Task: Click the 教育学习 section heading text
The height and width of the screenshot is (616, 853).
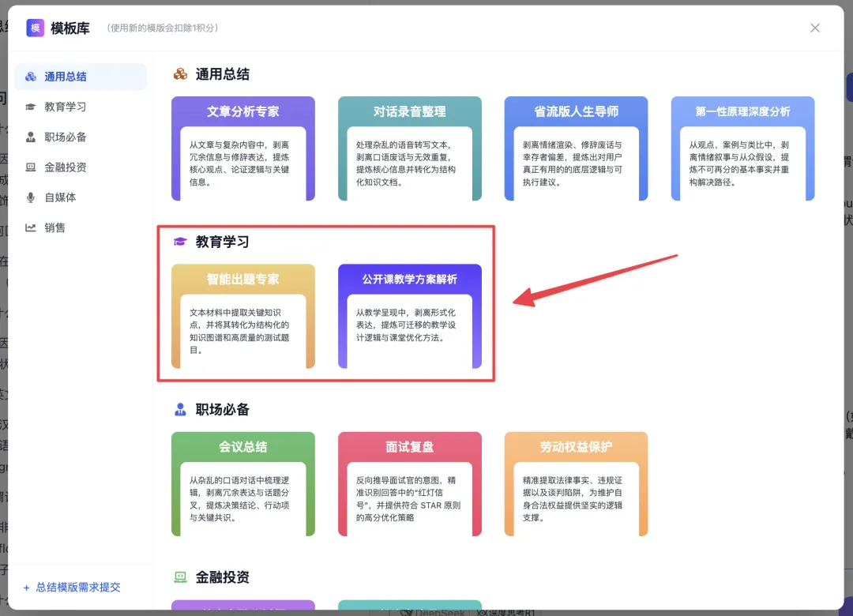Action: 223,242
